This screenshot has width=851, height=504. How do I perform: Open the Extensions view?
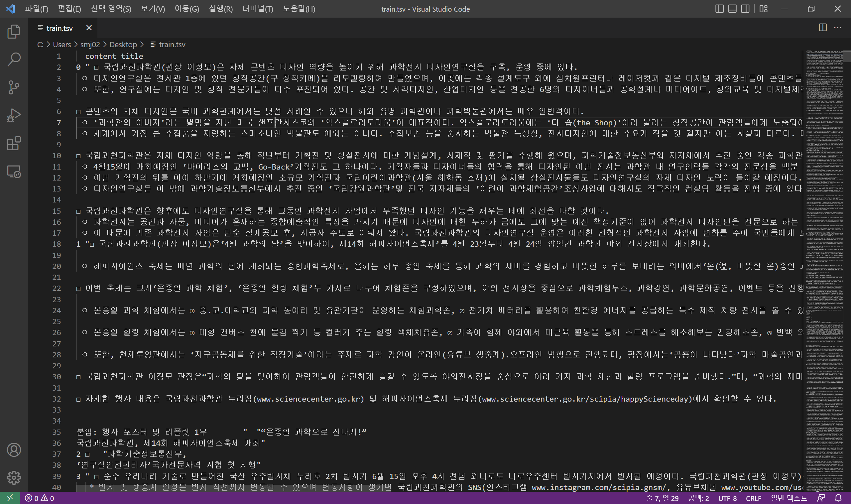point(14,144)
